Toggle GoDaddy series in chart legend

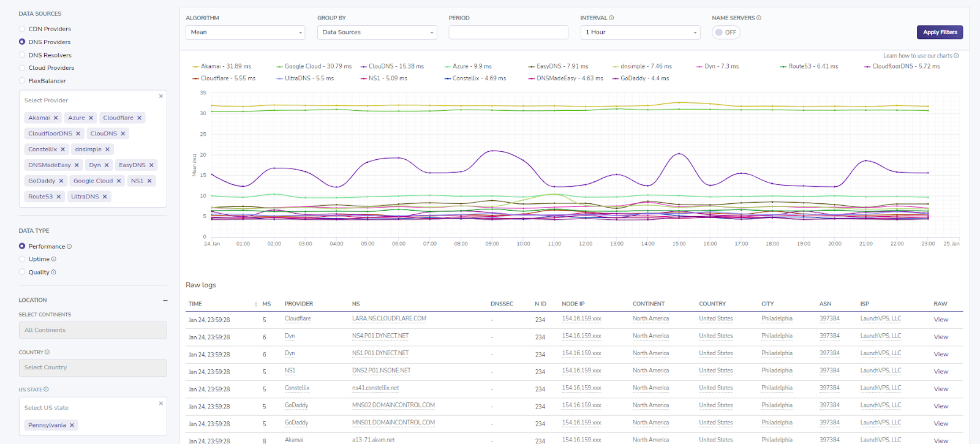coord(641,78)
